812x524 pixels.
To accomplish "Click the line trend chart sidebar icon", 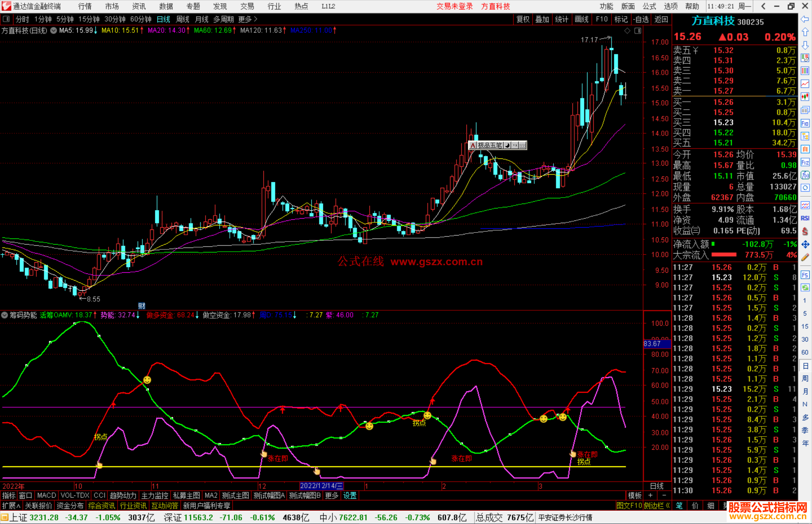I will point(805,84).
